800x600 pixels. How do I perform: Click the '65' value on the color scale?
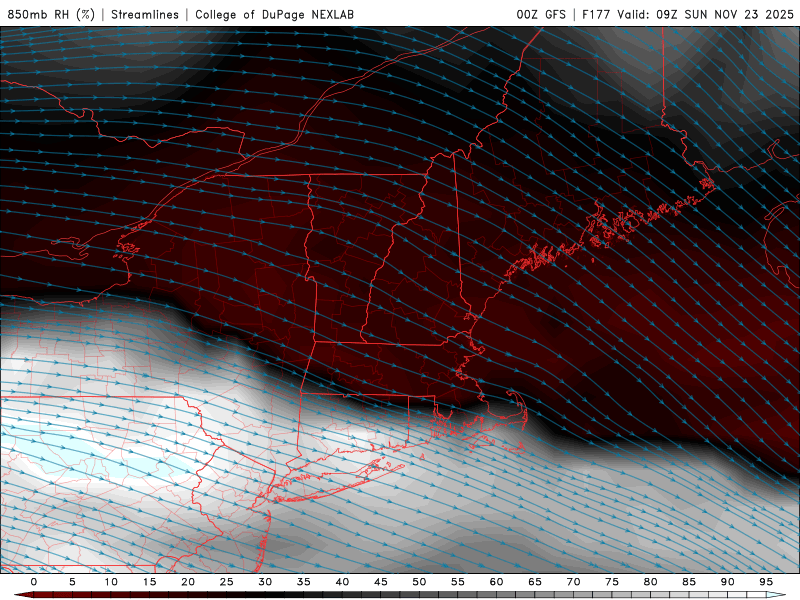pos(535,582)
